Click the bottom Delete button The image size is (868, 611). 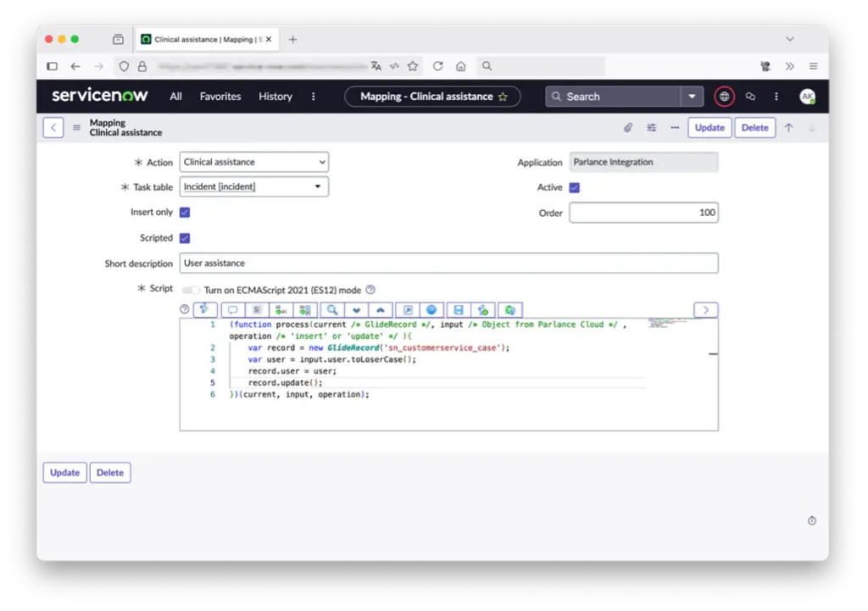tap(110, 473)
